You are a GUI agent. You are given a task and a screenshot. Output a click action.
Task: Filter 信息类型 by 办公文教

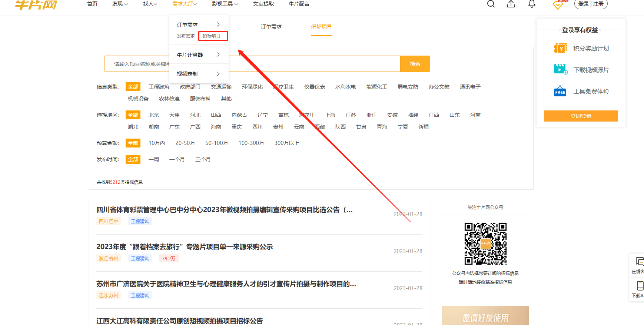439,87
